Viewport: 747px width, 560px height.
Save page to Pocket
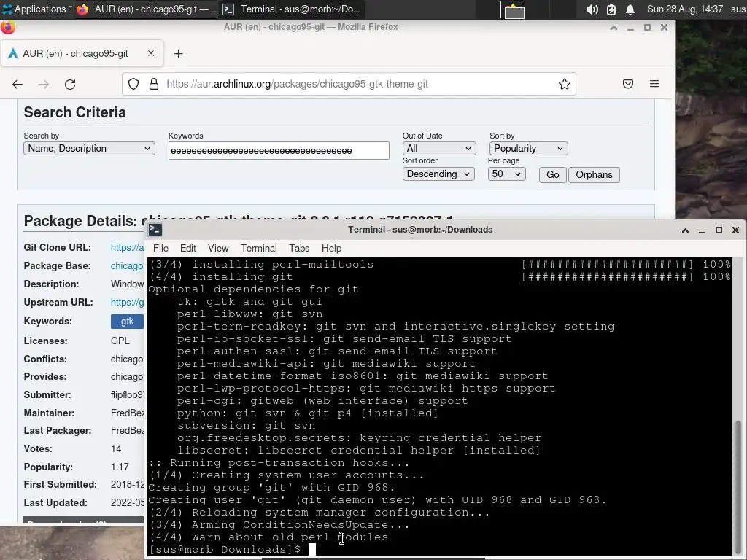pyautogui.click(x=628, y=85)
